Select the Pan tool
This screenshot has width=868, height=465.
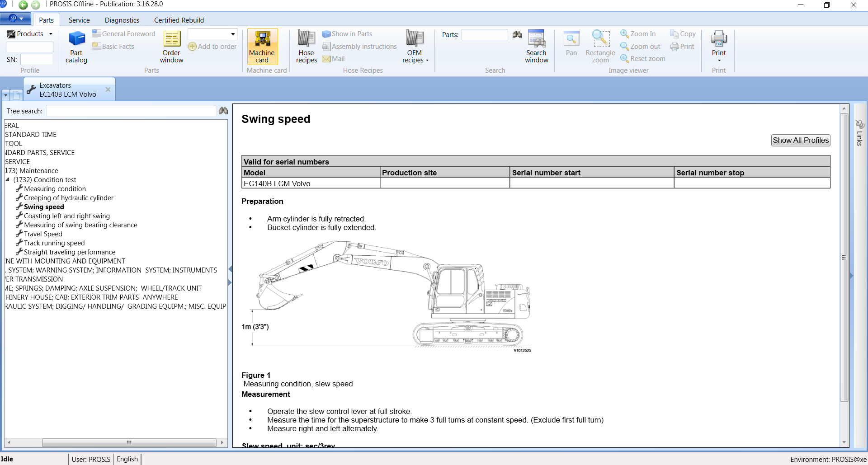571,44
